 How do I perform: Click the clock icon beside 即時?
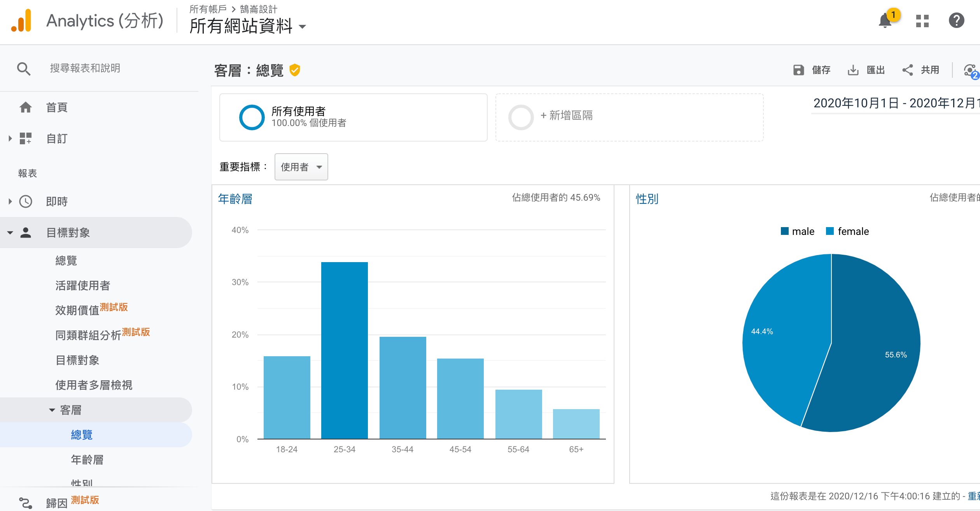(26, 201)
